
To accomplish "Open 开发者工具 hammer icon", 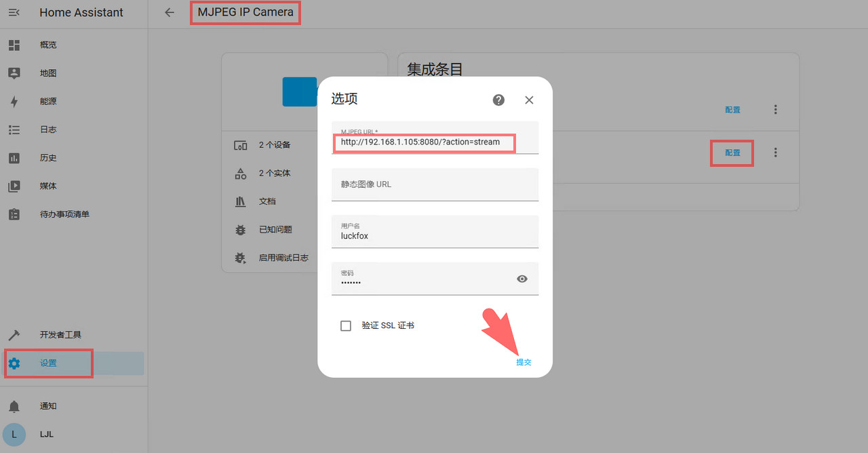I will [x=14, y=335].
